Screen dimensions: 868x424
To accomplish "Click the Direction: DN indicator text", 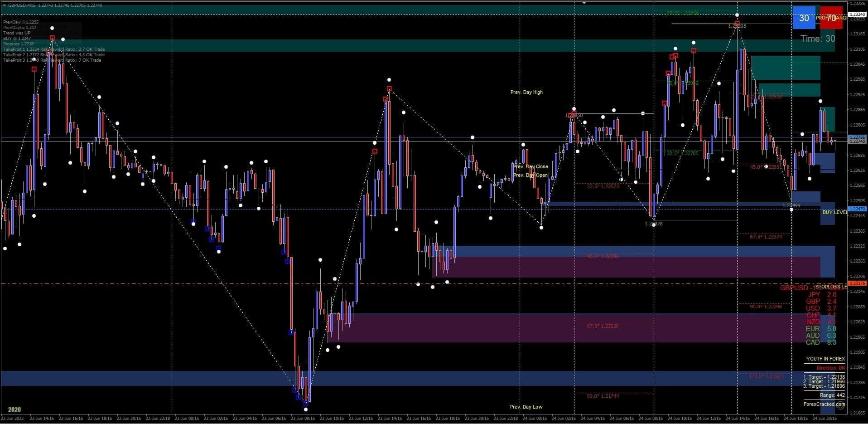I will (830, 368).
